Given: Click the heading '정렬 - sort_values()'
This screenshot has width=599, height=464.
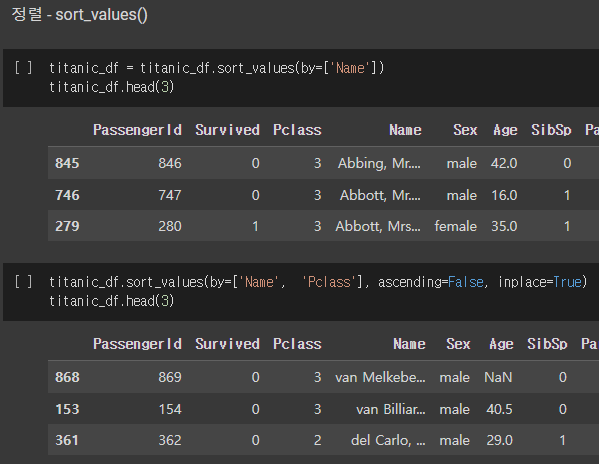Looking at the screenshot, I should pos(79,15).
